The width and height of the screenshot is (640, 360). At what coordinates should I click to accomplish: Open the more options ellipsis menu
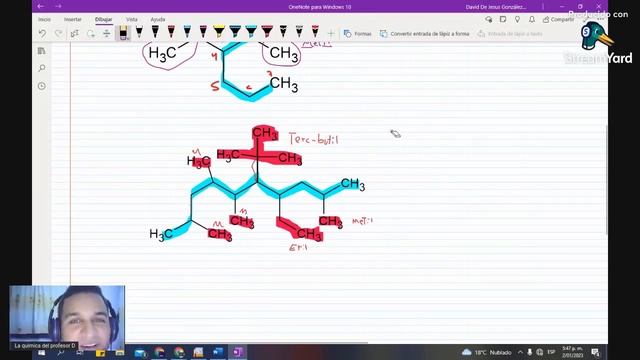[600, 19]
